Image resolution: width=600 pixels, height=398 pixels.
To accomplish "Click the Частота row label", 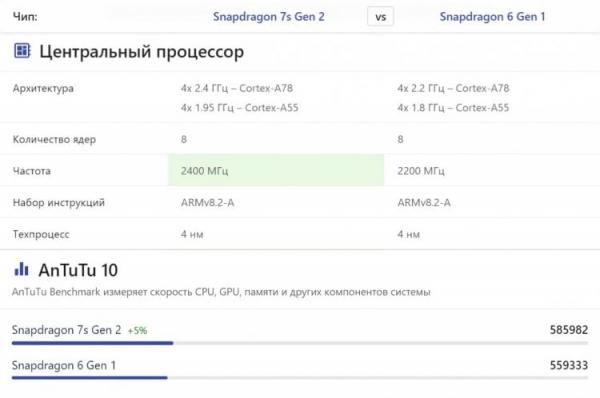I will [32, 171].
